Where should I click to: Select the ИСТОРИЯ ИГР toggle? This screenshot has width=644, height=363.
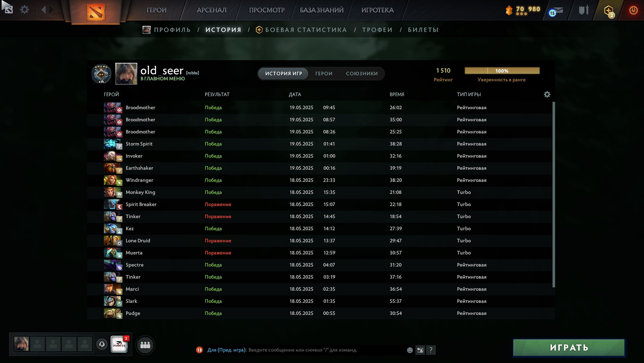(x=283, y=74)
